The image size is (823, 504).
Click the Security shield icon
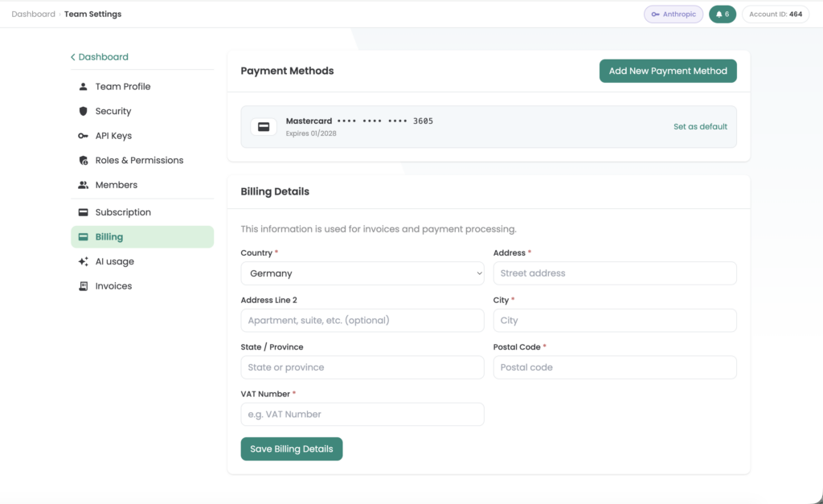(x=83, y=111)
